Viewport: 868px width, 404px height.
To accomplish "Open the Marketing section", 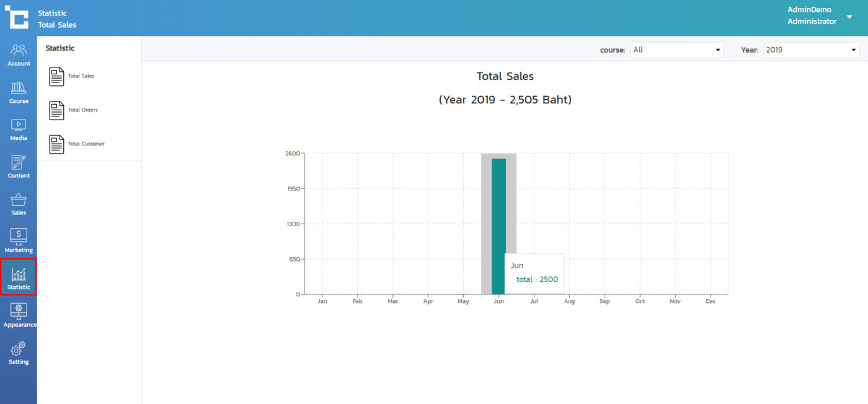I will (x=19, y=241).
